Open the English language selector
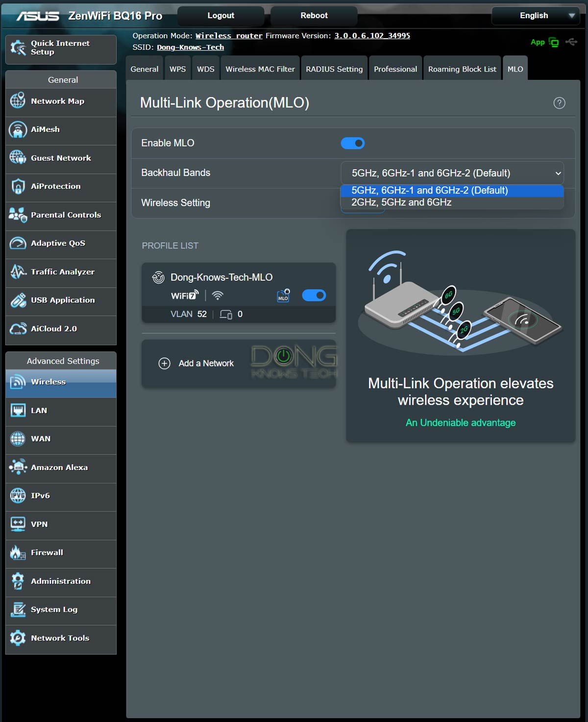The width and height of the screenshot is (588, 722). (x=534, y=15)
